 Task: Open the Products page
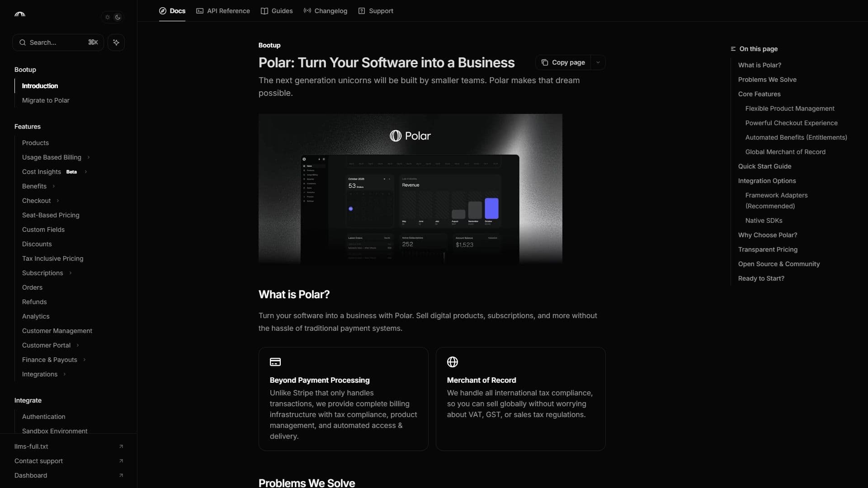coord(35,143)
